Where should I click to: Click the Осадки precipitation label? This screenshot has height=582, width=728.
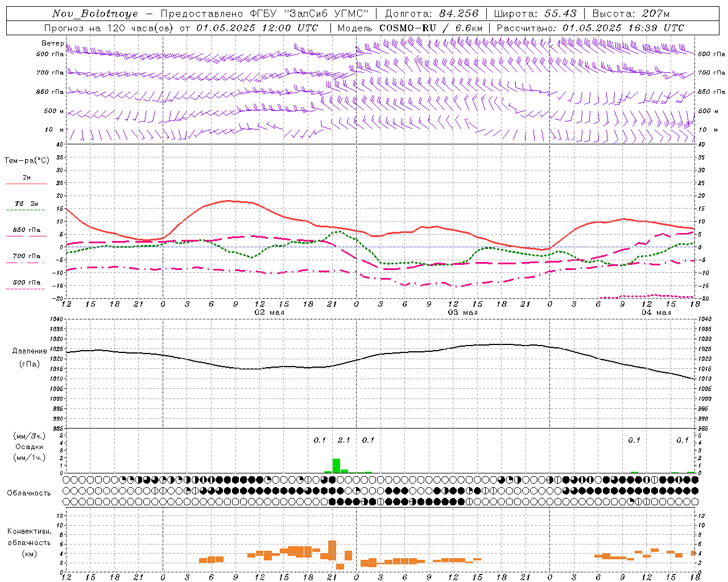coord(29,447)
